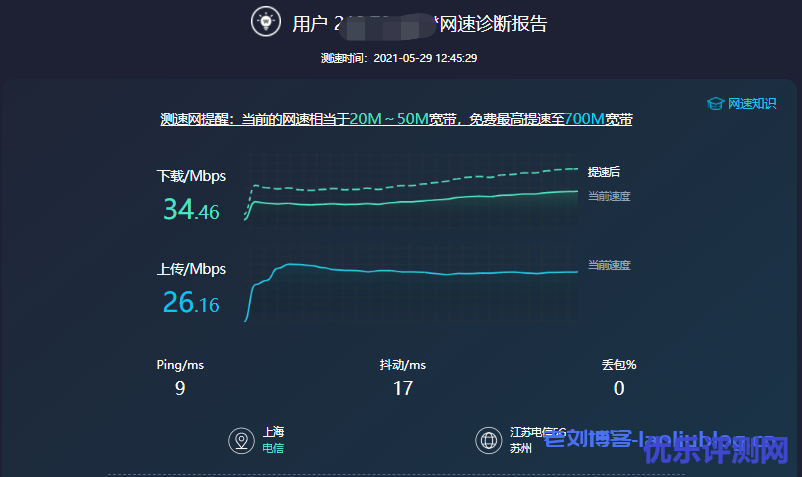The image size is (802, 477).
Task: Click the 当前速度 legend on the upload chart
Action: [x=609, y=265]
